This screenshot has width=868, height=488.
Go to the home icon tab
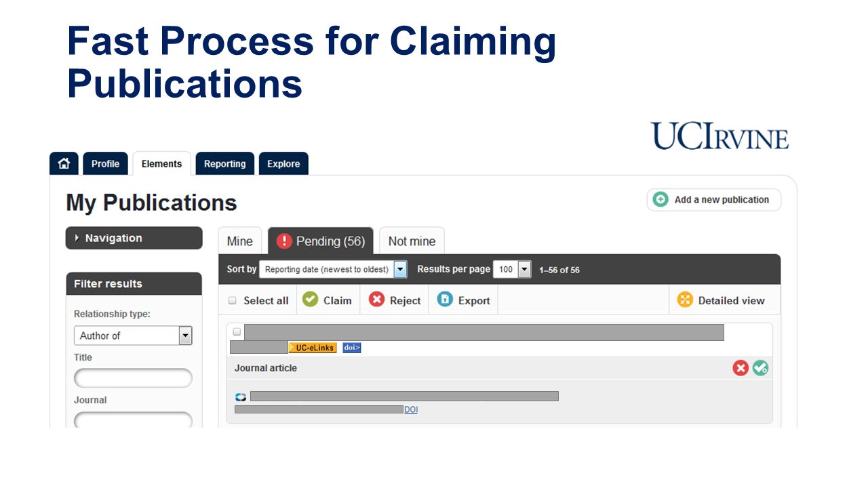(64, 163)
